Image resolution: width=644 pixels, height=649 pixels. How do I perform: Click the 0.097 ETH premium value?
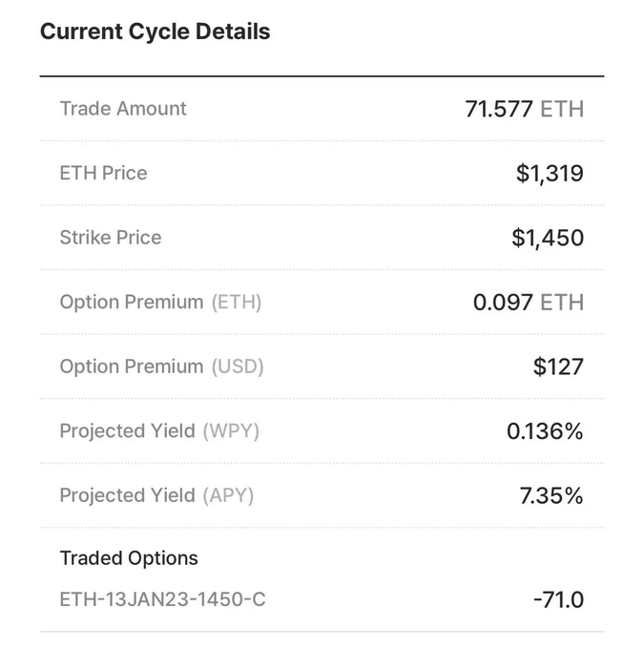[x=529, y=303]
